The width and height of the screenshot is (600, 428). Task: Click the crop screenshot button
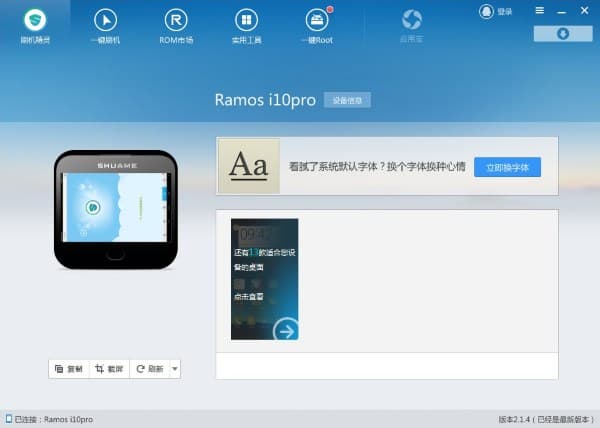(109, 369)
